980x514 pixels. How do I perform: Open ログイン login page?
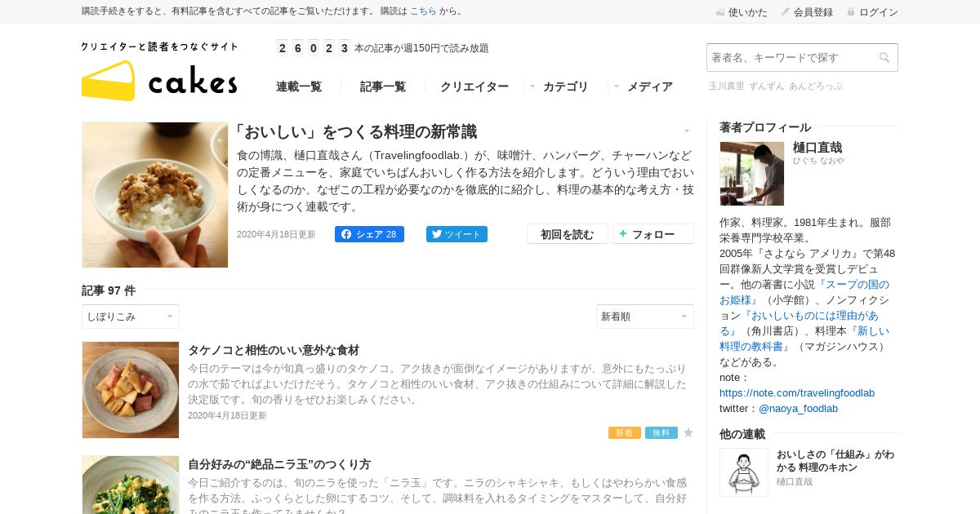click(872, 12)
